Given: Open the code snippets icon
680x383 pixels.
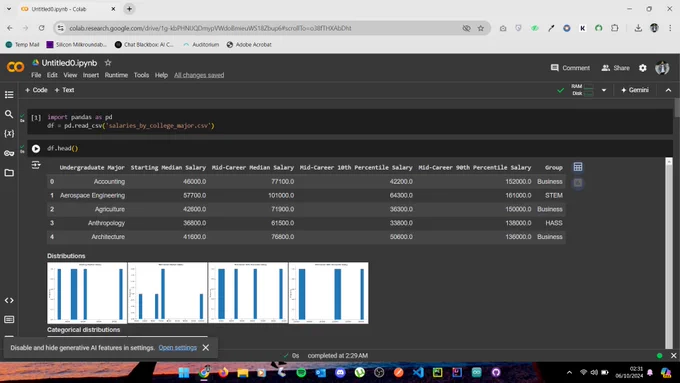Looking at the screenshot, I should click(x=9, y=300).
